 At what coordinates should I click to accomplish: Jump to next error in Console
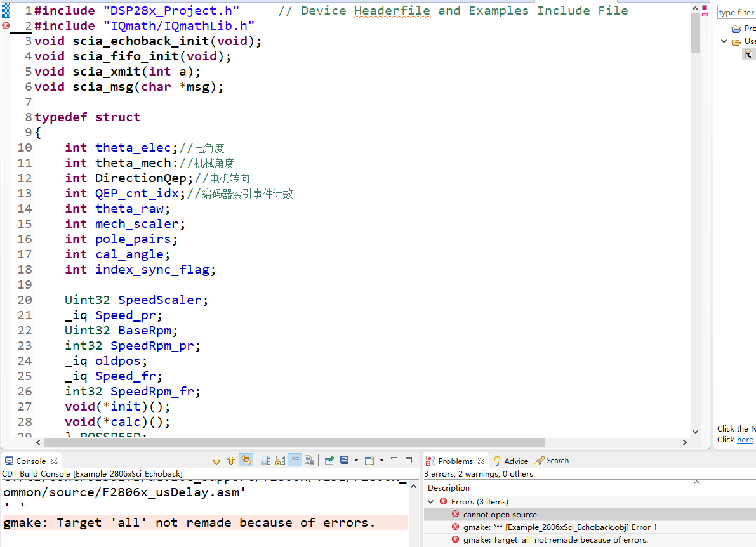tap(216, 461)
